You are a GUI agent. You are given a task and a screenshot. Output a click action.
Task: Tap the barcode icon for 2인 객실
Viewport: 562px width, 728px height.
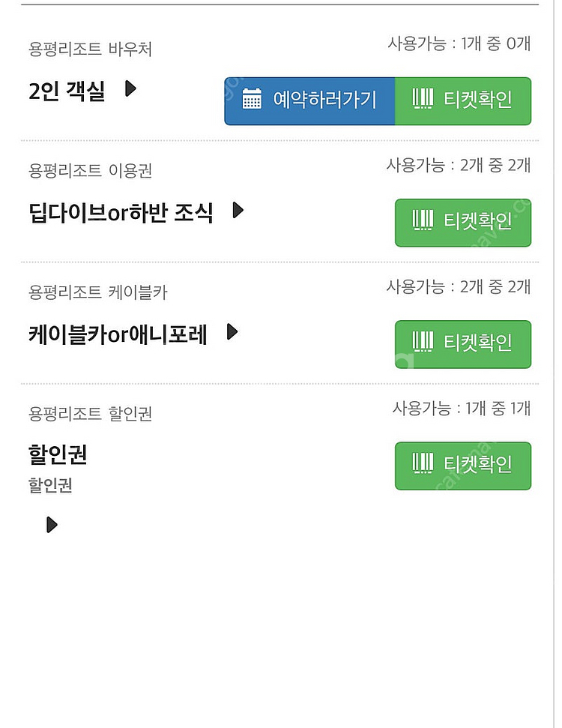pyautogui.click(x=423, y=100)
